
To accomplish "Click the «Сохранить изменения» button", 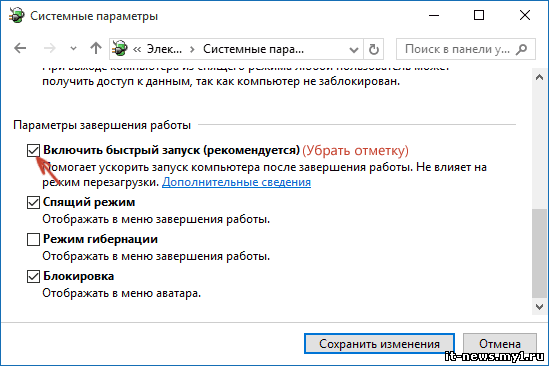I will click(x=379, y=344).
